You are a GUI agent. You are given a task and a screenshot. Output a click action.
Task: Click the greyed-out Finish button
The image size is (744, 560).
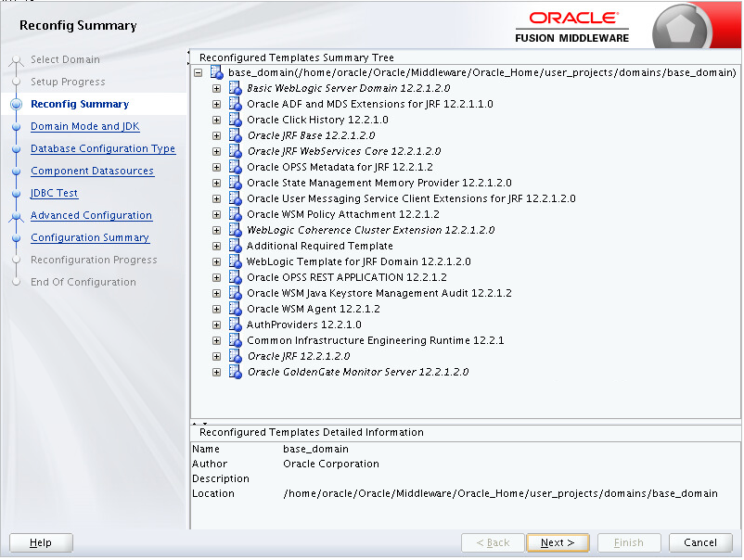click(629, 542)
